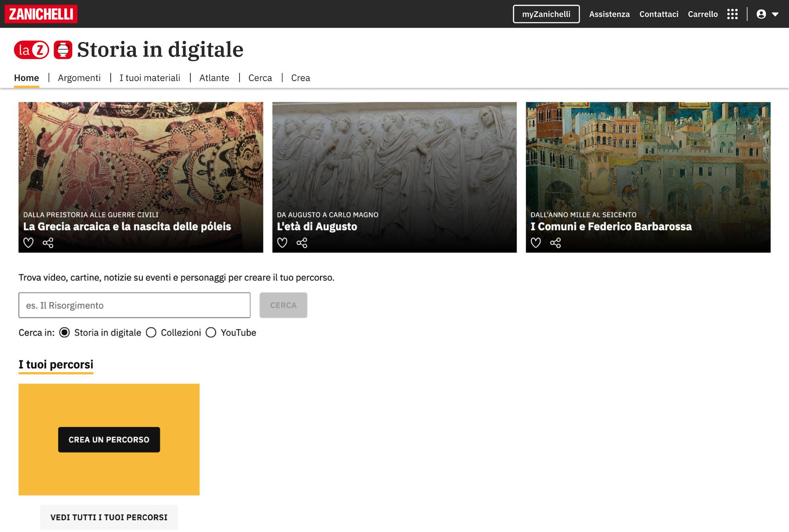The height and width of the screenshot is (532, 789).
Task: Click Vedi tutti i tuoi percorsi
Action: click(x=109, y=517)
